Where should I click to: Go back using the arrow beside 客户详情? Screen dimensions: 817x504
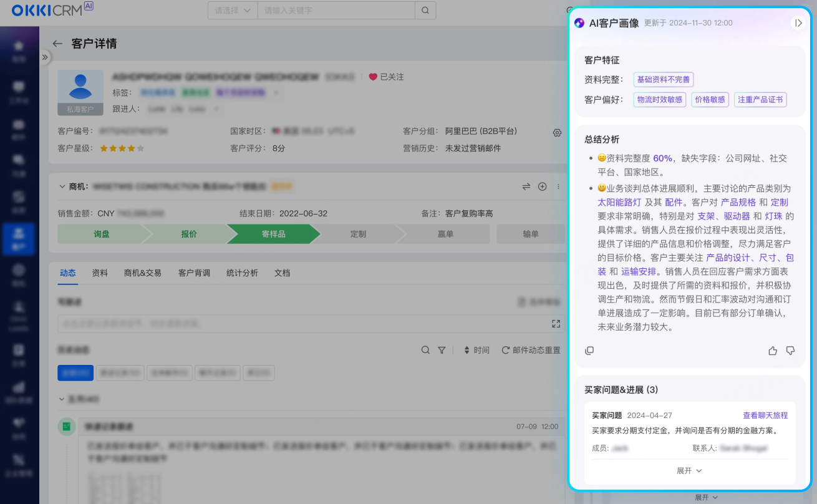point(57,44)
